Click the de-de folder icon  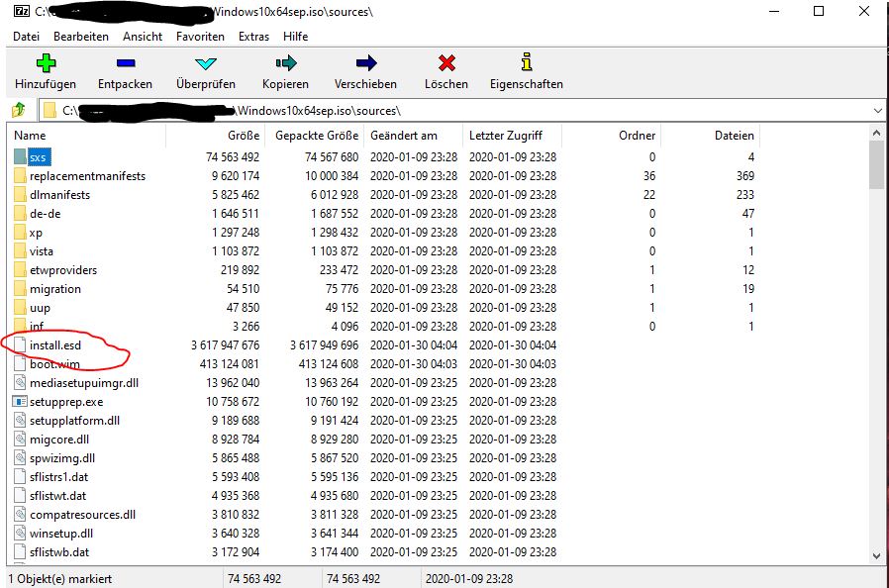pos(20,213)
